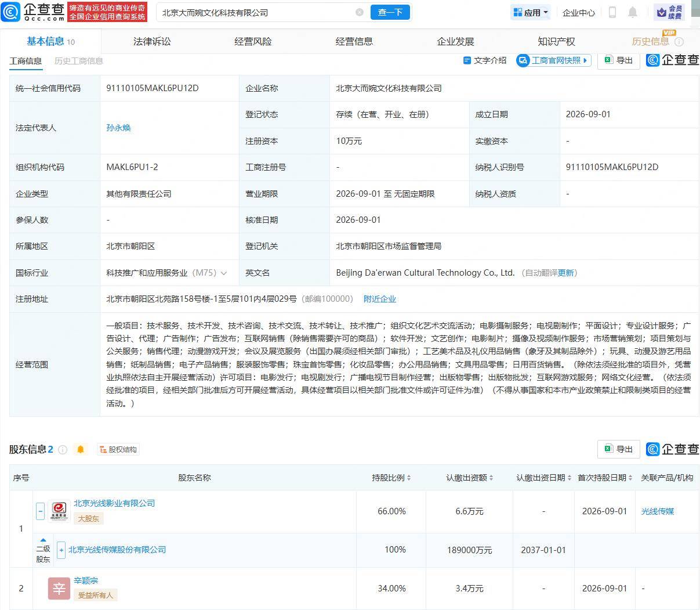The width and height of the screenshot is (700, 610).
Task: Click 北京市朝阳区市场监督管理局 registration authority
Action: point(389,246)
